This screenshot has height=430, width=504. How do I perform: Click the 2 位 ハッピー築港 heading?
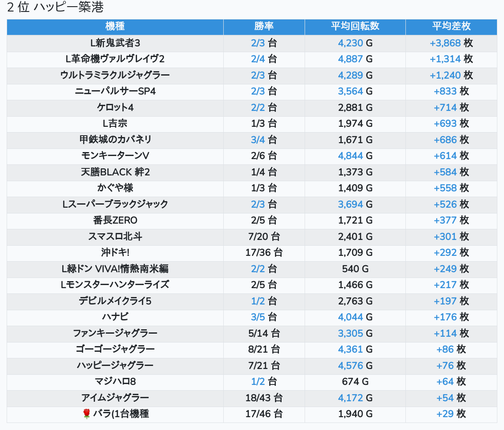(x=55, y=8)
